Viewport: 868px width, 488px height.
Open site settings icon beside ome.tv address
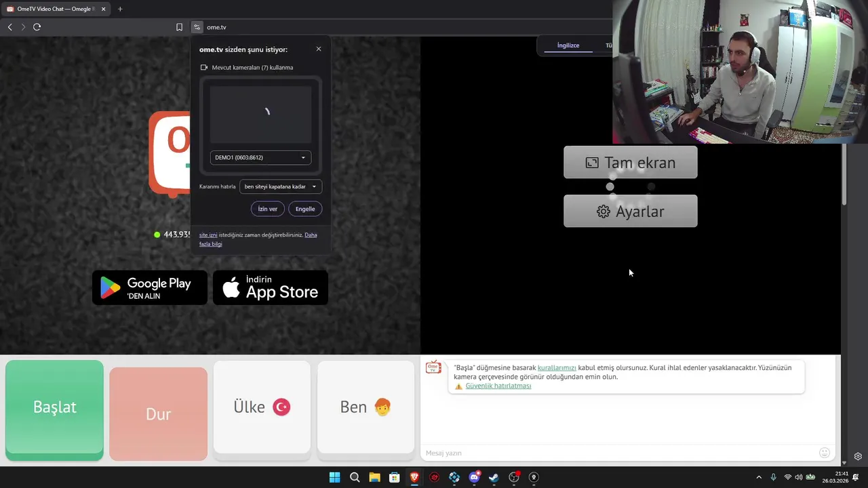[x=197, y=27]
